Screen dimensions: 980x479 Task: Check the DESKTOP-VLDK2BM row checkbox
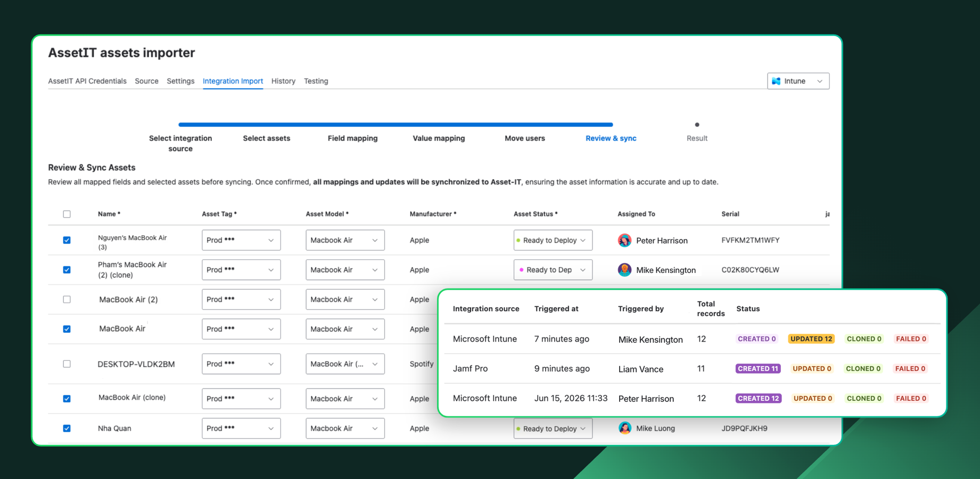tap(67, 364)
